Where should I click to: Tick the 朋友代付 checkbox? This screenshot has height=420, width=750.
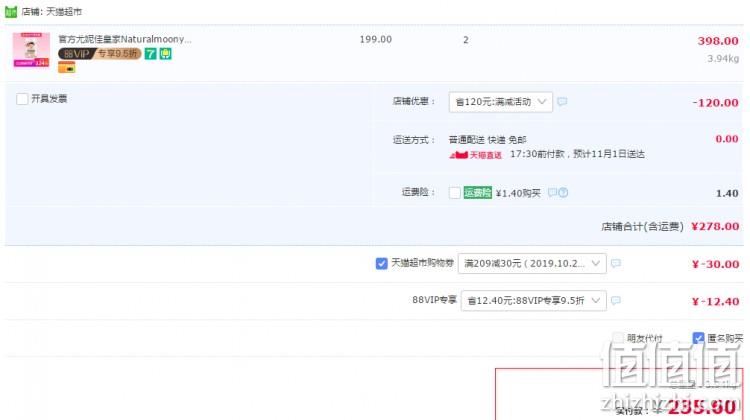618,338
